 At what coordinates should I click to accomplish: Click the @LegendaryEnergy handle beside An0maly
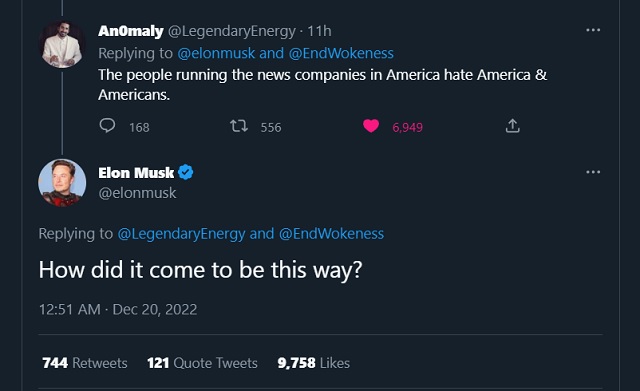232,31
